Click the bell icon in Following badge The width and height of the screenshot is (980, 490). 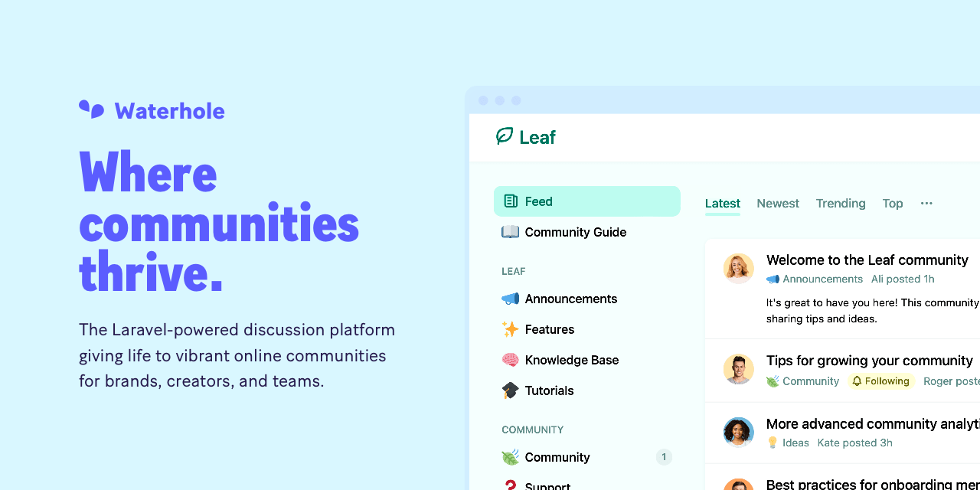(857, 381)
